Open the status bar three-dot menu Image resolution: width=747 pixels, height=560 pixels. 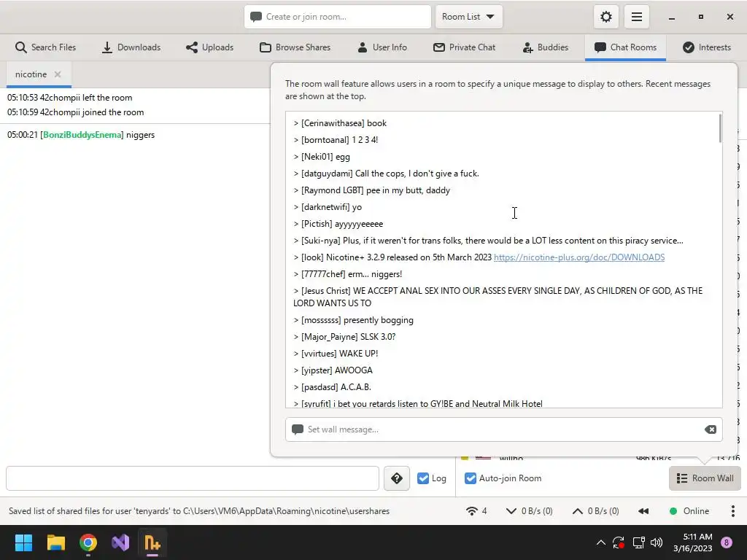(x=732, y=511)
